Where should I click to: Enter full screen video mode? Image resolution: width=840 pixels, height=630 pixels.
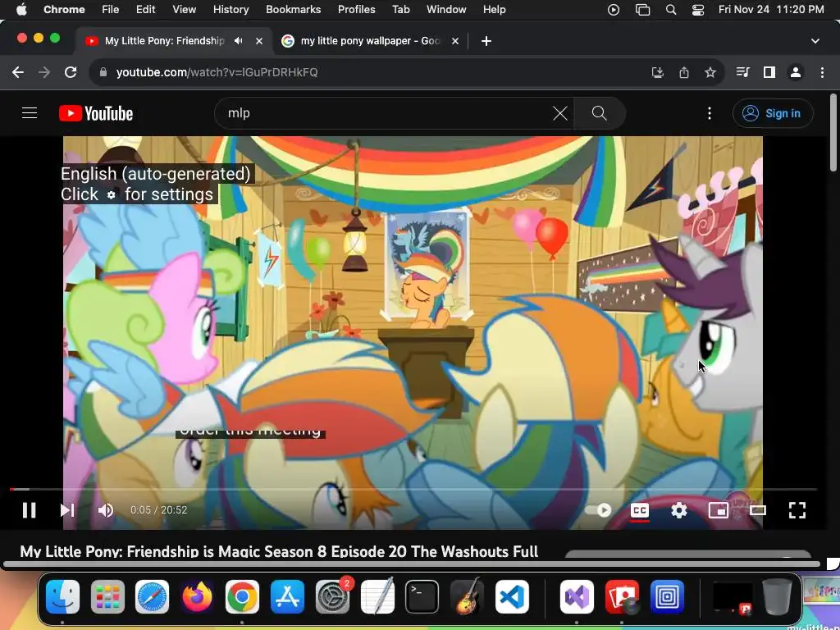coord(797,510)
